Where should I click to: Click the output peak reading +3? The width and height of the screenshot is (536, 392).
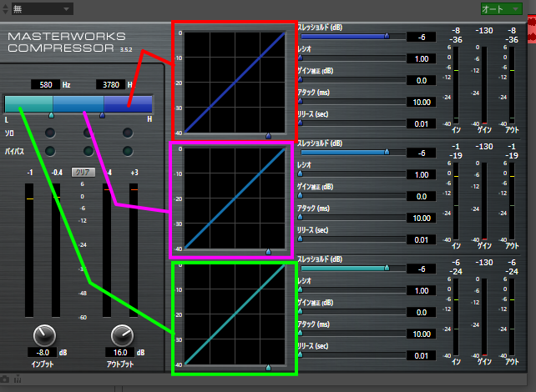(x=134, y=173)
